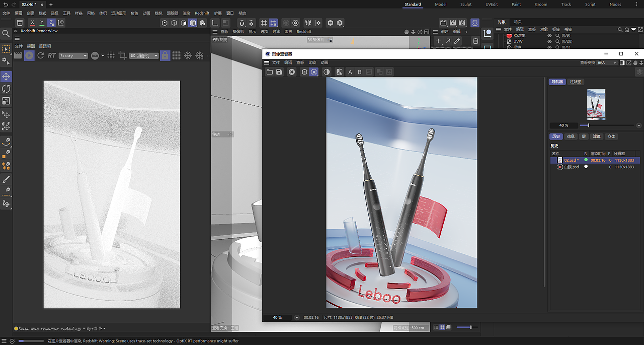This screenshot has width=644, height=345.
Task: Click the Picture Viewer filter half-circle icon
Action: (327, 72)
